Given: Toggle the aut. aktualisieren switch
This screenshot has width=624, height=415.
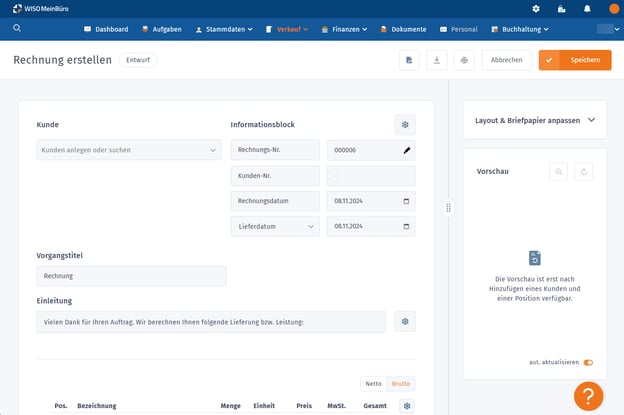Looking at the screenshot, I should pos(588,362).
